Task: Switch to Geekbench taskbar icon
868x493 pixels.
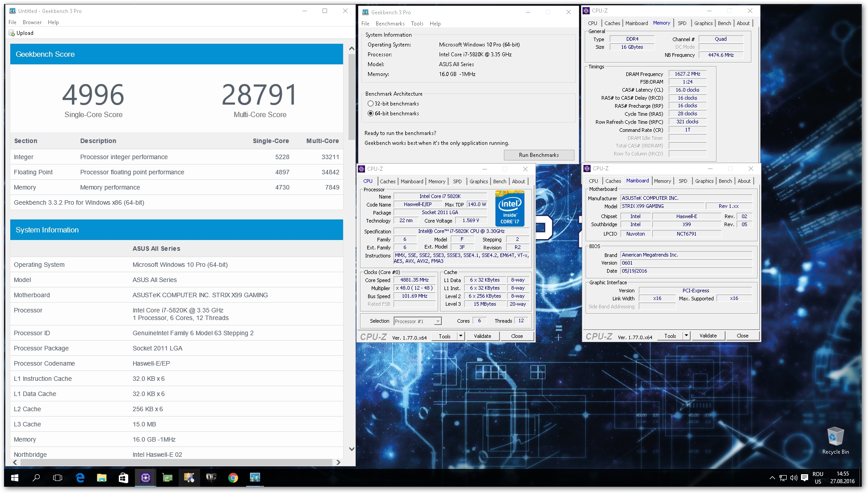Action: [x=255, y=478]
